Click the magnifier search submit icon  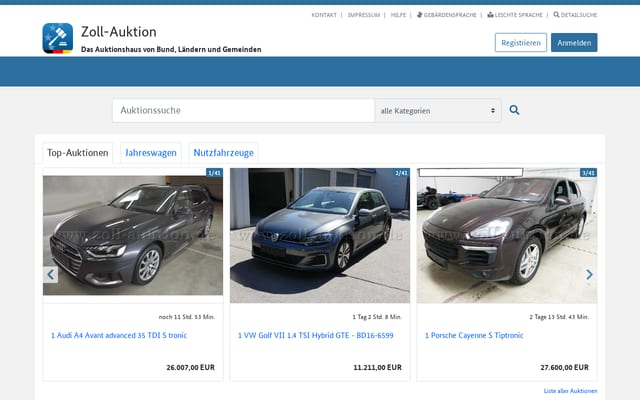514,110
